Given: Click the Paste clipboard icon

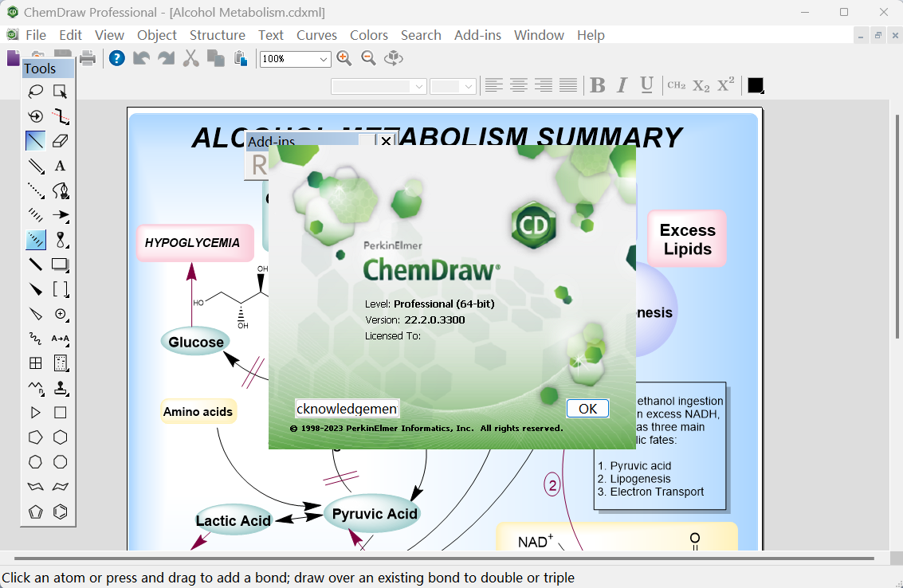Looking at the screenshot, I should (x=241, y=58).
